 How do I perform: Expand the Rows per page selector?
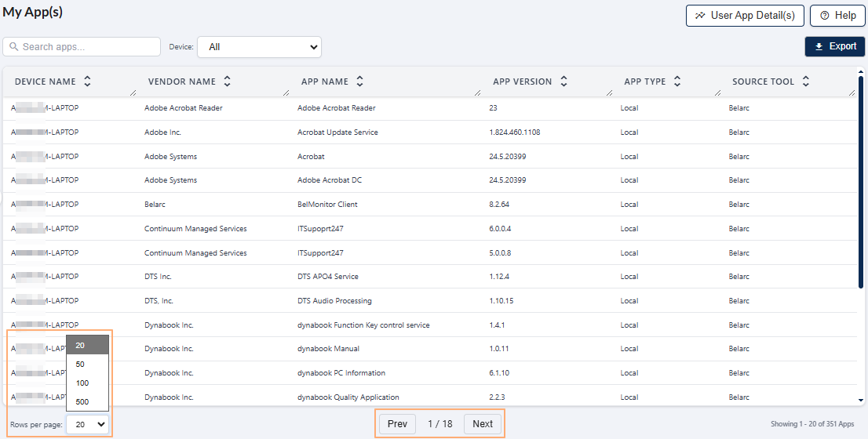(88, 424)
